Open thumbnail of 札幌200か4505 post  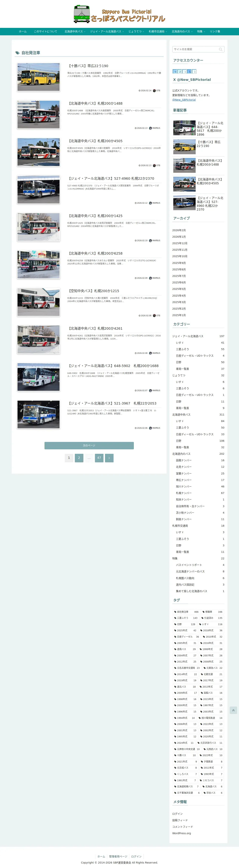[x=39, y=152]
